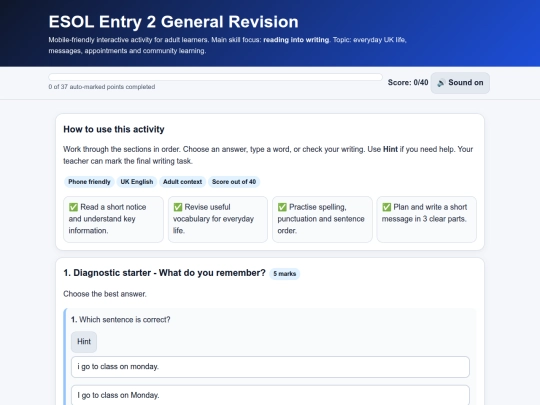Click the 'UK English' tag
The height and width of the screenshot is (405, 540).
[137, 182]
